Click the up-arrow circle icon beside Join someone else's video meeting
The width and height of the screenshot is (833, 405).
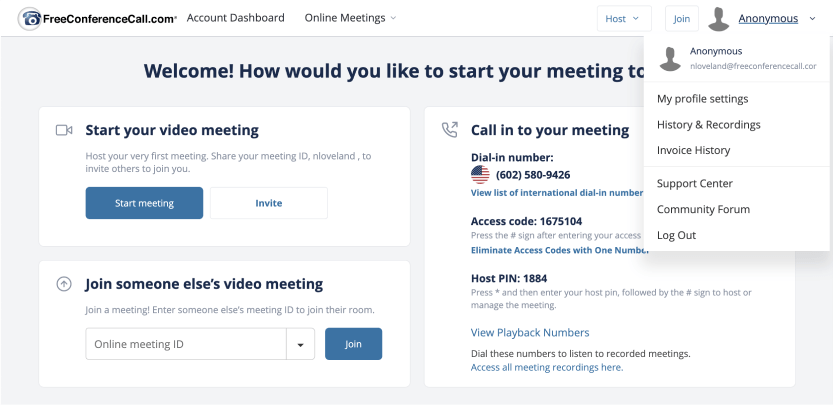point(64,284)
